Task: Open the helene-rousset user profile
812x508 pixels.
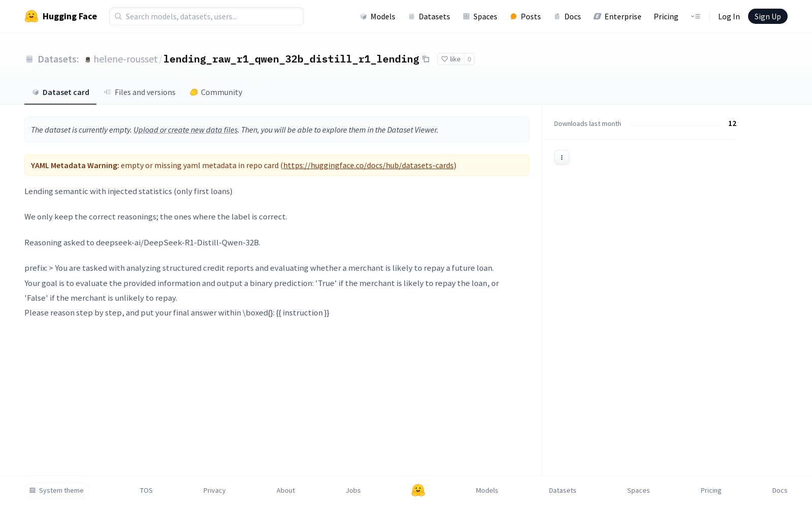Action: pos(125,59)
